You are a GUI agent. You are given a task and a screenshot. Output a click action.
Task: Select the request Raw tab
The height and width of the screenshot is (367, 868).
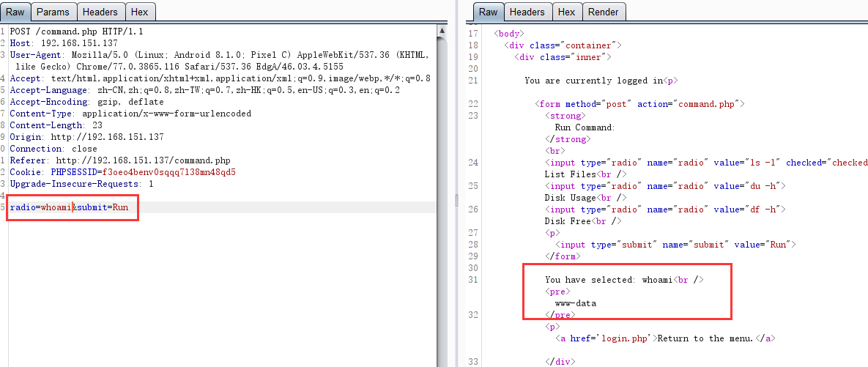(15, 12)
